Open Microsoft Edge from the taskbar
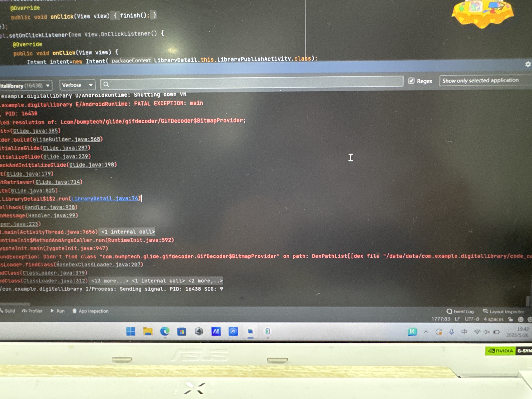The image size is (532, 399). point(165,332)
